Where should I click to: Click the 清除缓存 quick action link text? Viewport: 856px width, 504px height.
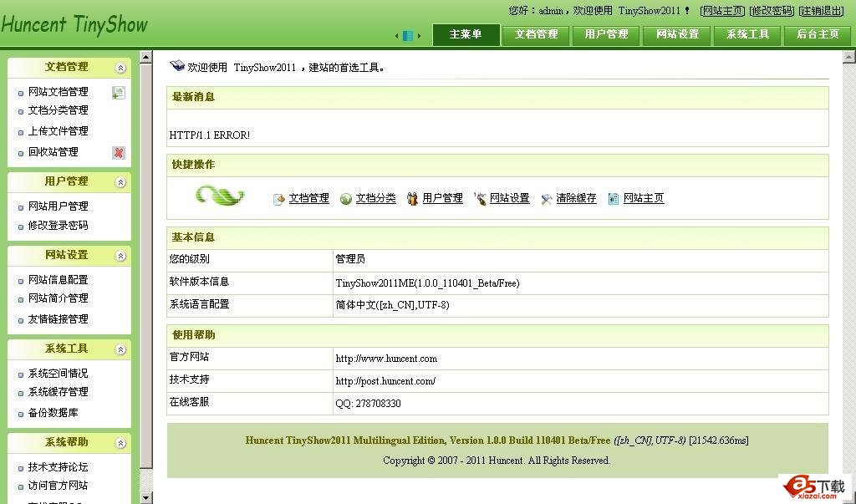pyautogui.click(x=576, y=198)
